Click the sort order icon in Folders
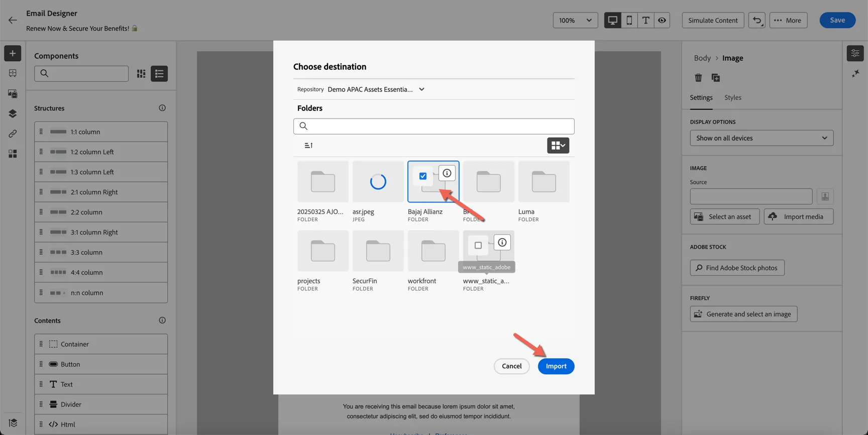Screen dimensions: 868x435 [308, 146]
